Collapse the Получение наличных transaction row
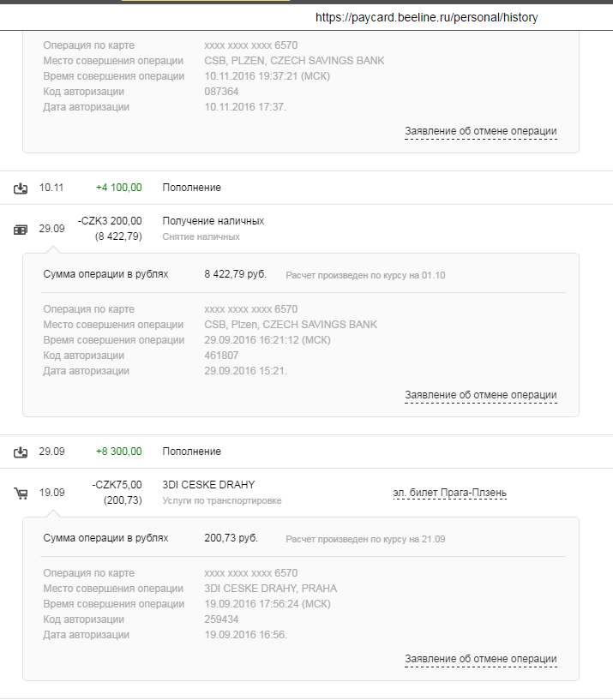Screen dimensions: 613x700 (307, 229)
